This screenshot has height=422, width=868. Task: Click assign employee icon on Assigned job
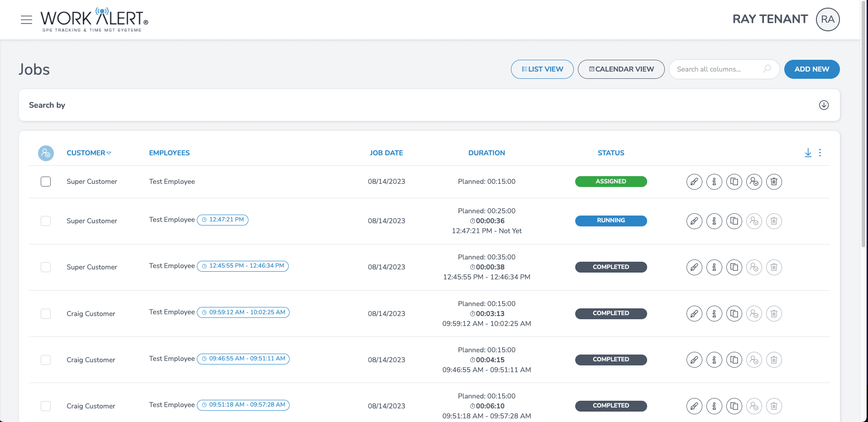[754, 182]
